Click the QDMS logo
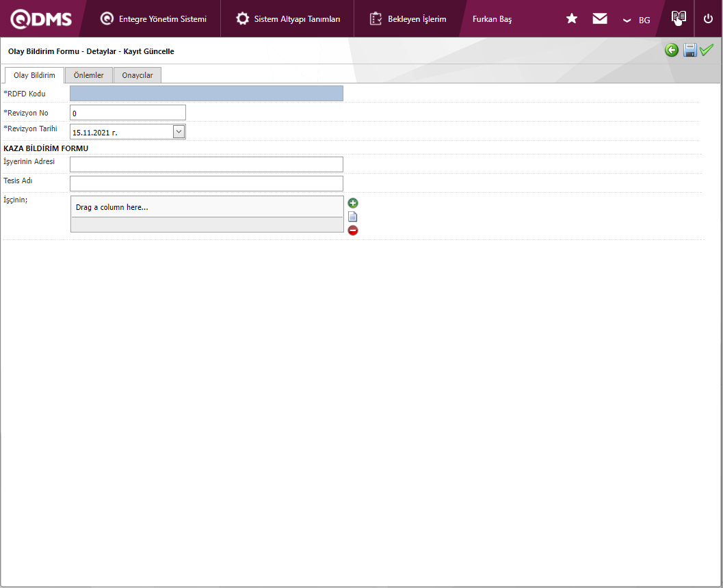The image size is (723, 588). click(x=41, y=19)
